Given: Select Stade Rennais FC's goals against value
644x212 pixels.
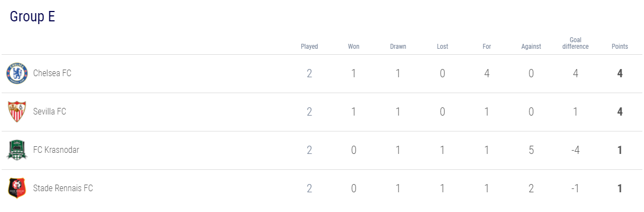Looking at the screenshot, I should coord(531,188).
